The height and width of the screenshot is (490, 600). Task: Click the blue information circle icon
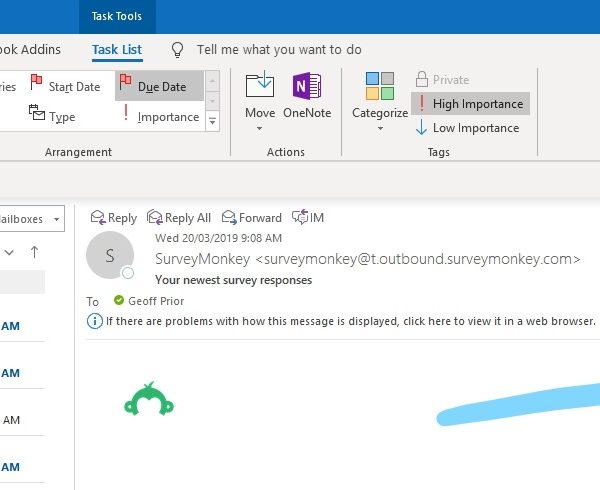[x=95, y=321]
